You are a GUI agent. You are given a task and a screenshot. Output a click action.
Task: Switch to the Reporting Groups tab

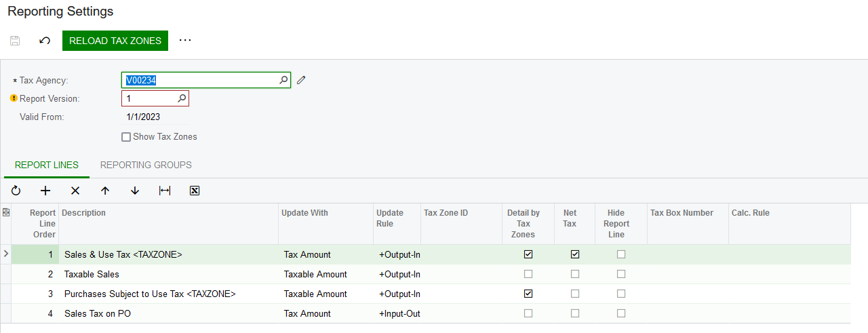pyautogui.click(x=146, y=165)
